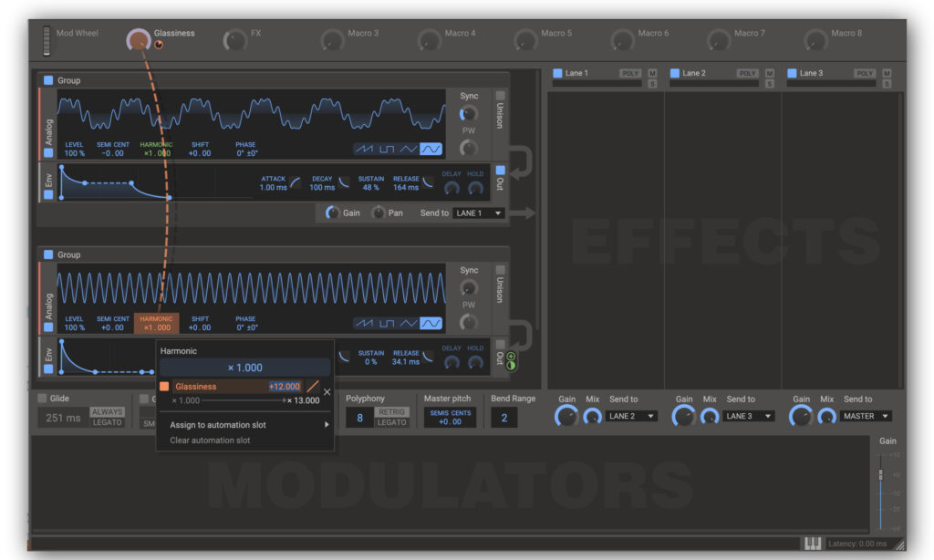The height and width of the screenshot is (560, 934).
Task: Select triangle waveform in first oscillator
Action: click(x=409, y=149)
